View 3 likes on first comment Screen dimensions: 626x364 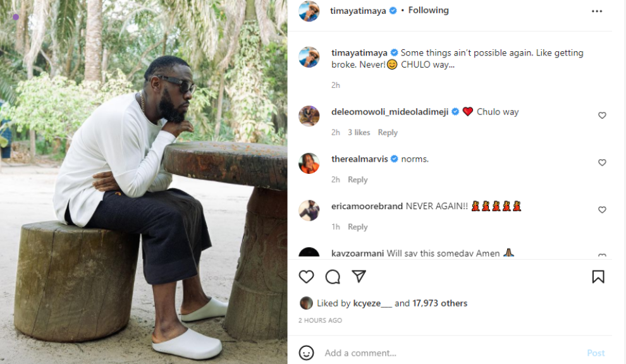(359, 133)
